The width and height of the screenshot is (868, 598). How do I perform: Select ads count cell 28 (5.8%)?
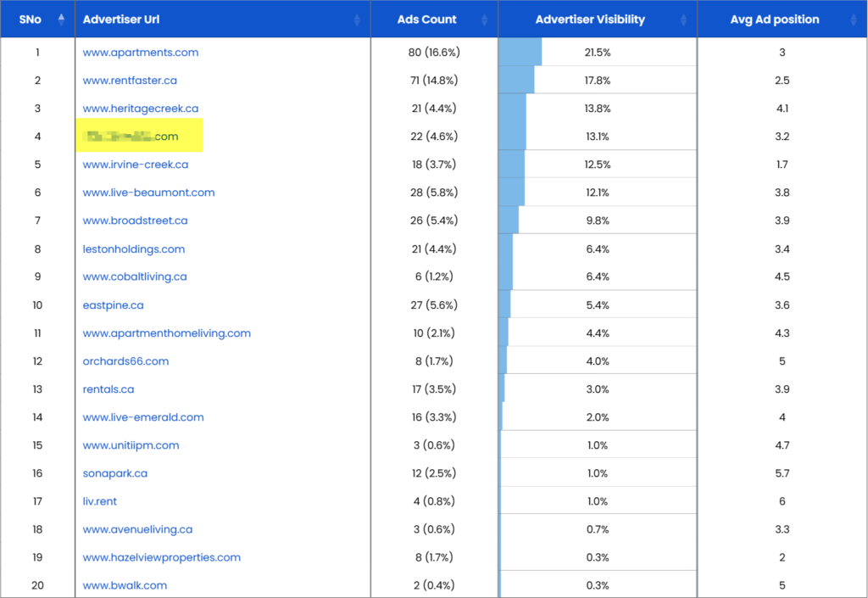tap(434, 193)
